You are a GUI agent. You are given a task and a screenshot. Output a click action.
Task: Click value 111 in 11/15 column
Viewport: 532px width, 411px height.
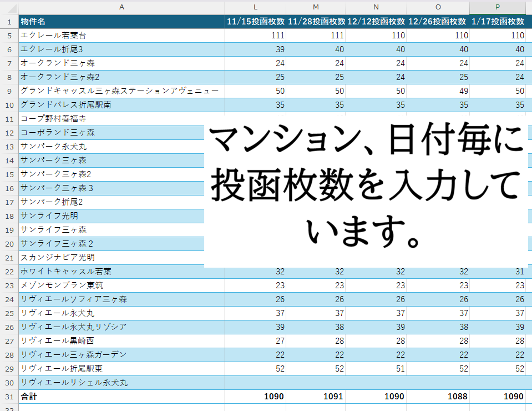pos(256,36)
